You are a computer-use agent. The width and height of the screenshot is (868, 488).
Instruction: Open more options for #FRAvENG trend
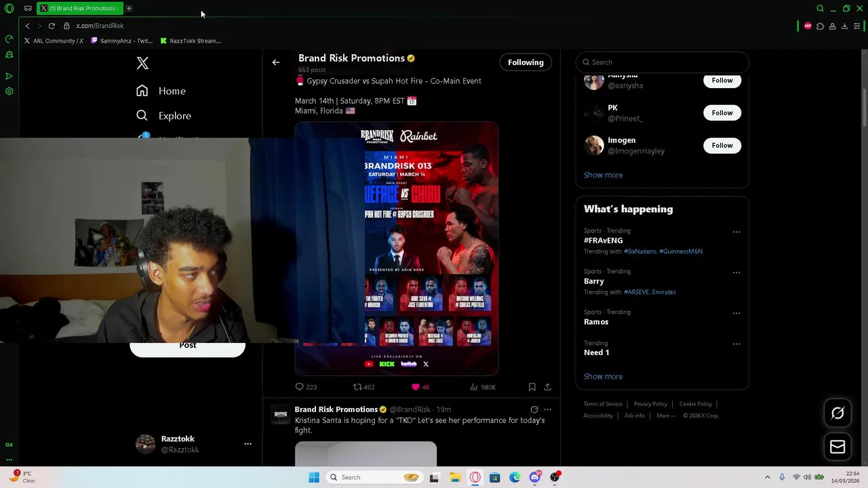[736, 232]
